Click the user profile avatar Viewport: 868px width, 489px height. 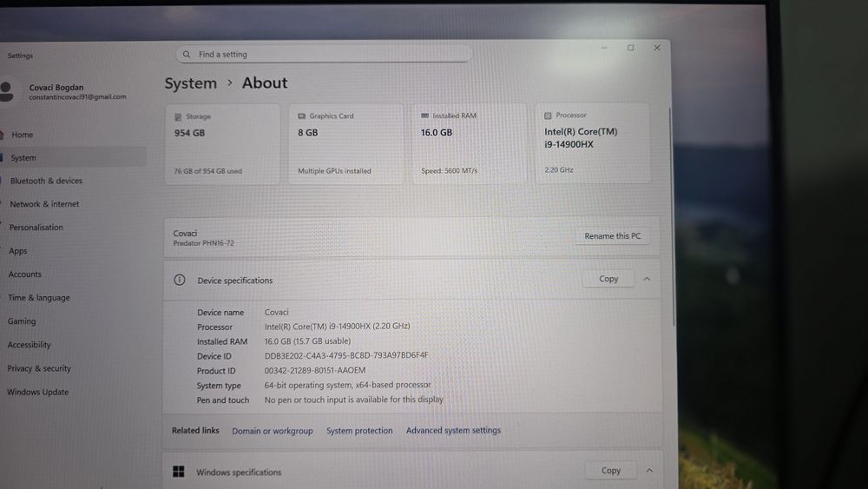(x=6, y=91)
